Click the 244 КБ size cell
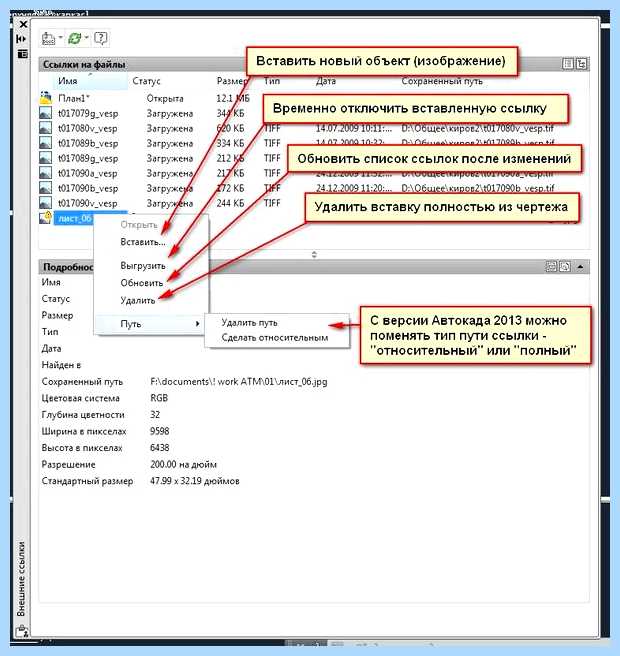Image resolution: width=620 pixels, height=656 pixels. (x=230, y=203)
